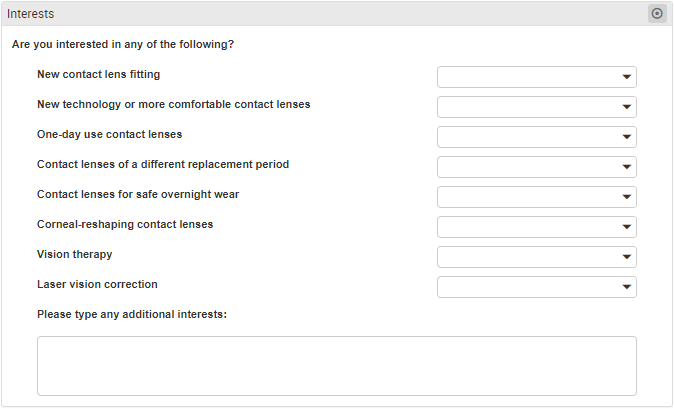The image size is (674, 409).
Task: Open the New contact lens fitting dropdown
Action: [x=536, y=77]
